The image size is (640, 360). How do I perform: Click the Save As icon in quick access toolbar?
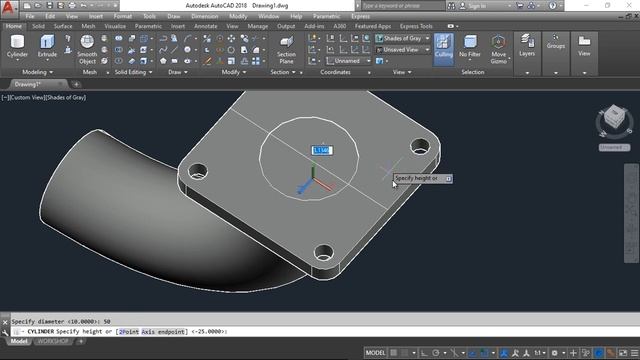(x=61, y=6)
